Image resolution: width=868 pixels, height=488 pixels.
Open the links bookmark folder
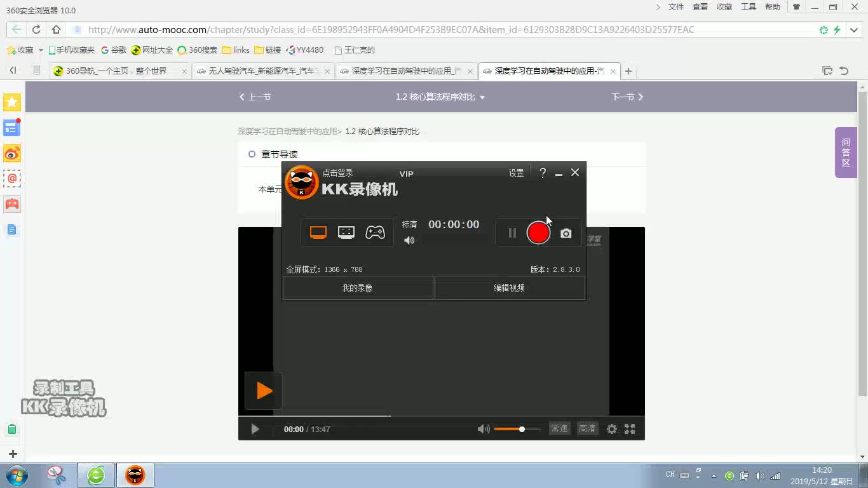pyautogui.click(x=235, y=50)
